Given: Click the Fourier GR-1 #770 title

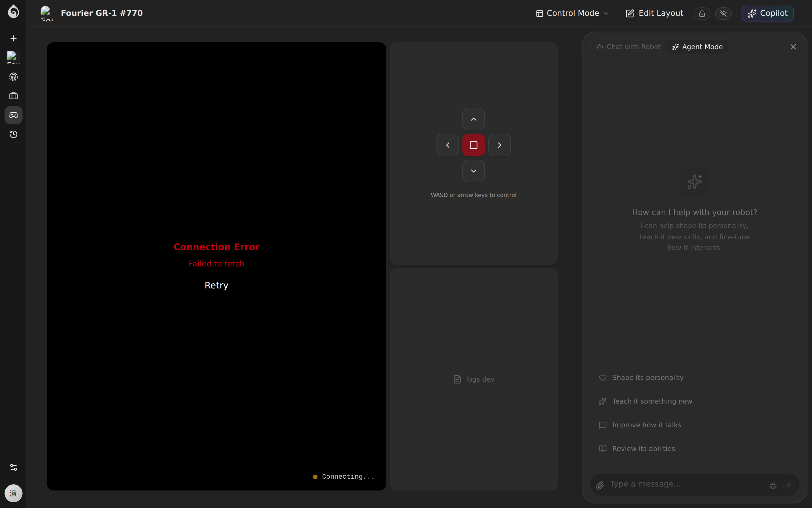Looking at the screenshot, I should pos(102,13).
